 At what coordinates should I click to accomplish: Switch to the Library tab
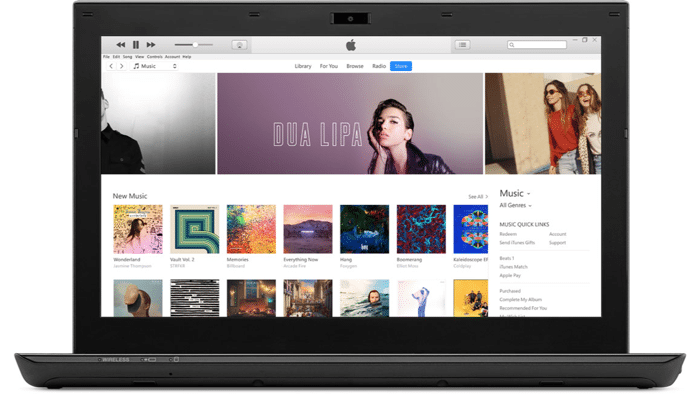(x=303, y=66)
